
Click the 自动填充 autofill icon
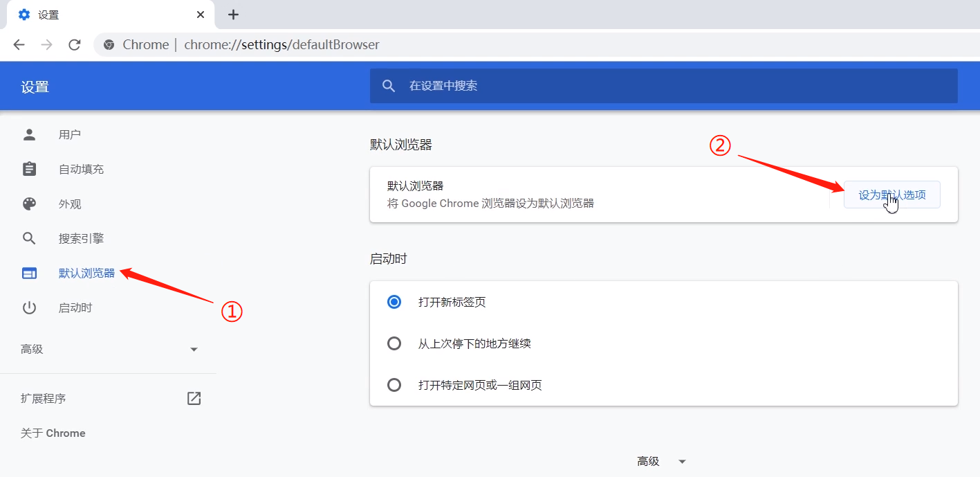[x=29, y=168]
